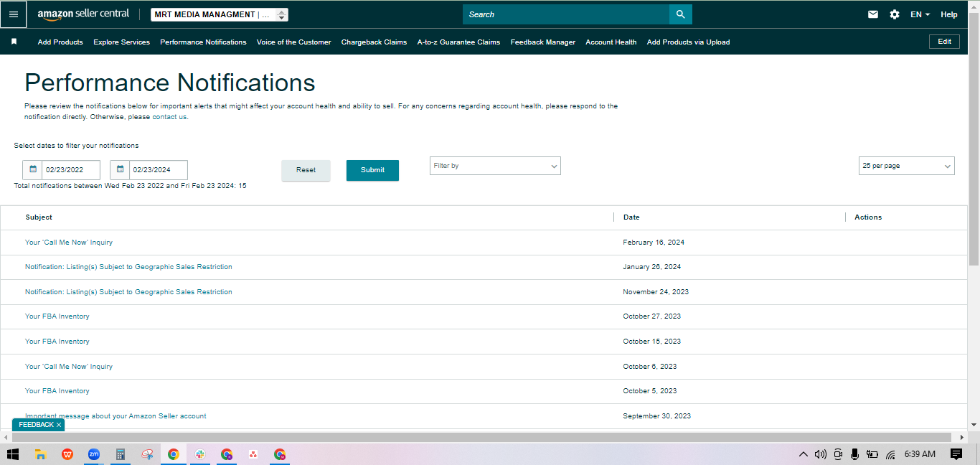The image size is (980, 465).
Task: Open October 6 'Call Me Now' Inquiry
Action: point(69,367)
